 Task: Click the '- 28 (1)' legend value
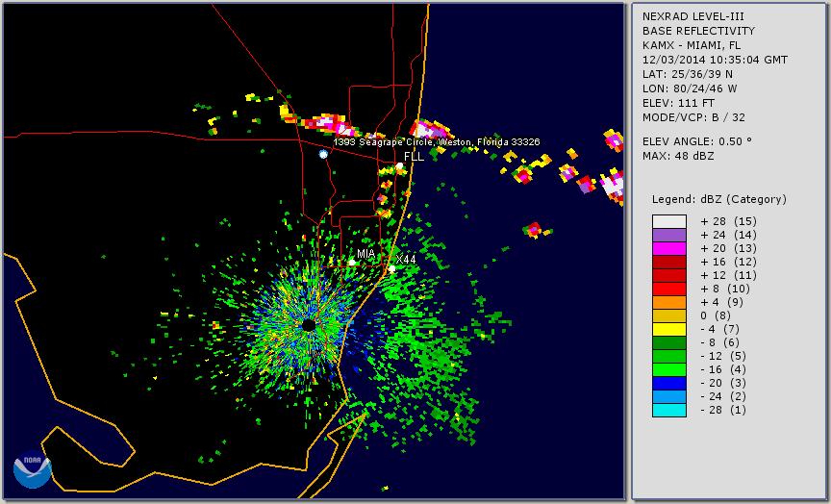tap(723, 410)
